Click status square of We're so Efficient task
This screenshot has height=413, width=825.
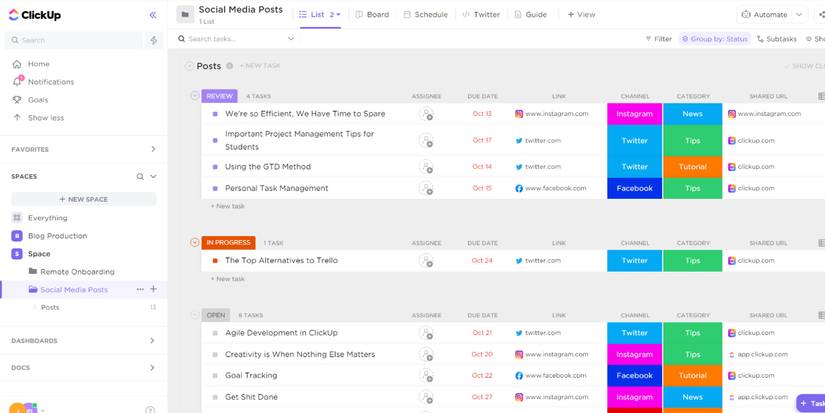tap(215, 114)
